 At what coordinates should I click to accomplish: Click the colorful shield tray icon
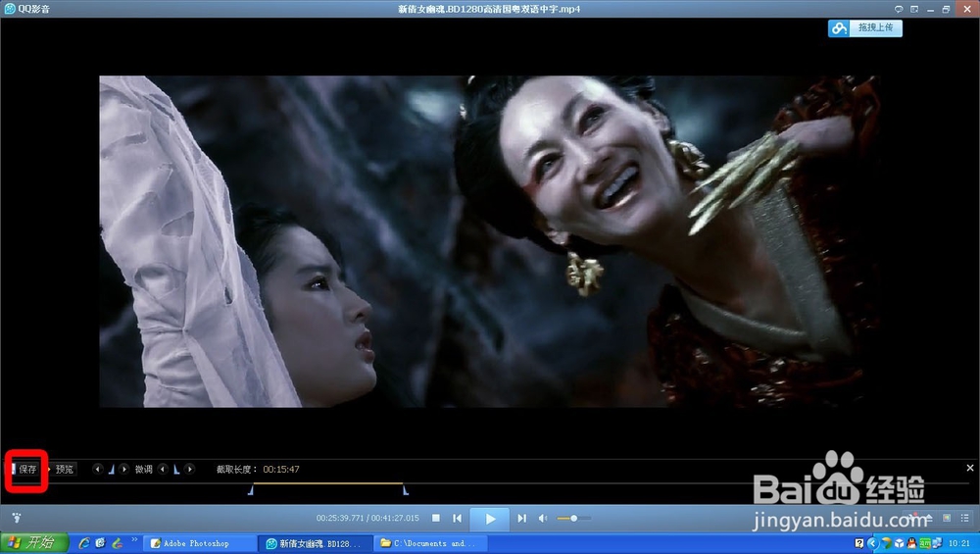(x=886, y=543)
